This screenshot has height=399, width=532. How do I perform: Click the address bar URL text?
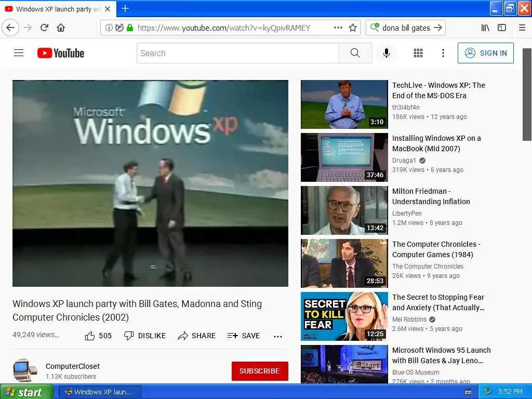(x=223, y=28)
